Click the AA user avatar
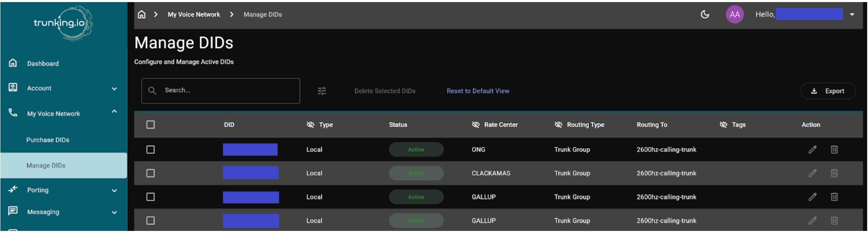 point(734,15)
